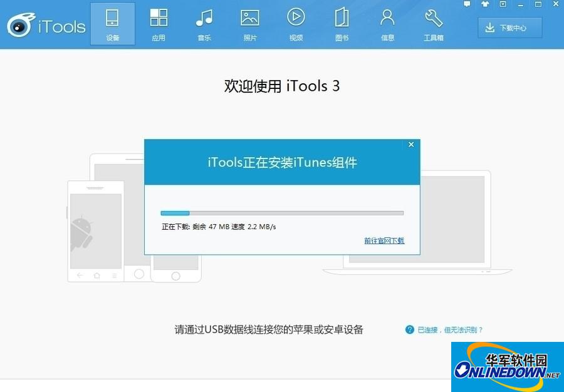Click the 请通过USB数据线连接 instruction text

269,329
